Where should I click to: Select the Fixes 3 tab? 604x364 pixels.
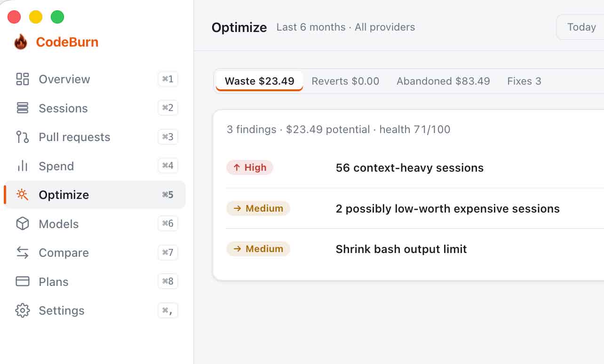[524, 81]
